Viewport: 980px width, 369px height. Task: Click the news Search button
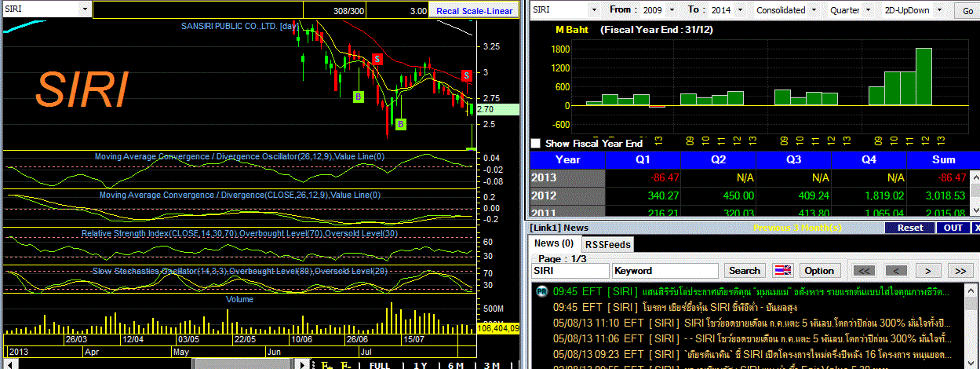pyautogui.click(x=745, y=271)
